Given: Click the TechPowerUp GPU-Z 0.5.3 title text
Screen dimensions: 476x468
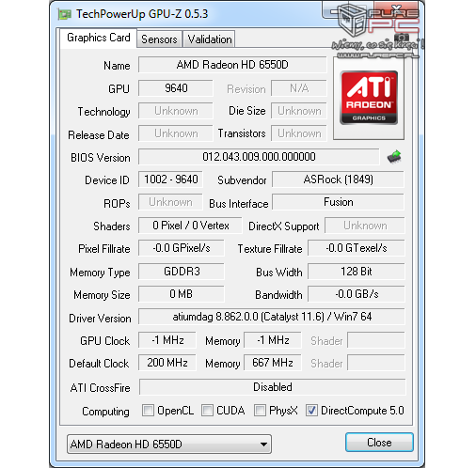Looking at the screenshot, I should coord(142,14).
